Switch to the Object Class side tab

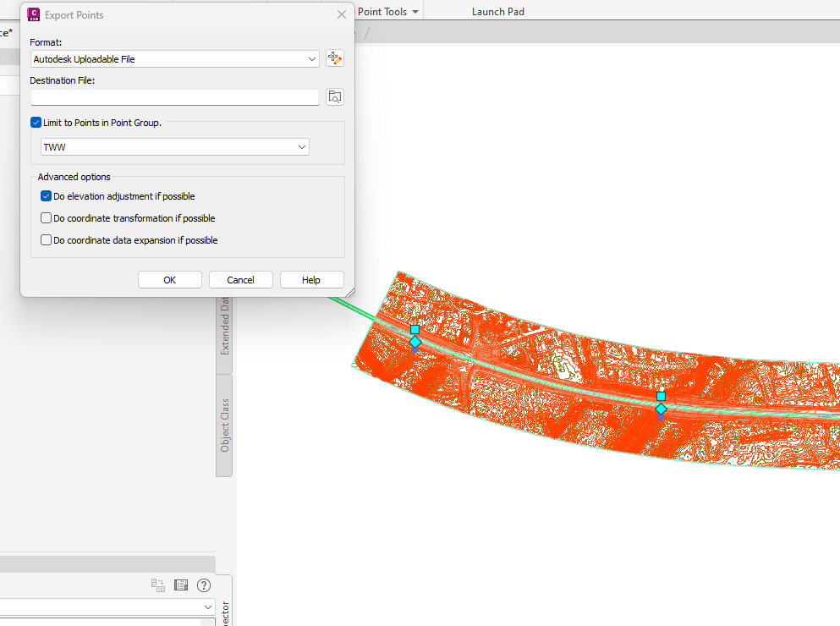(x=223, y=426)
